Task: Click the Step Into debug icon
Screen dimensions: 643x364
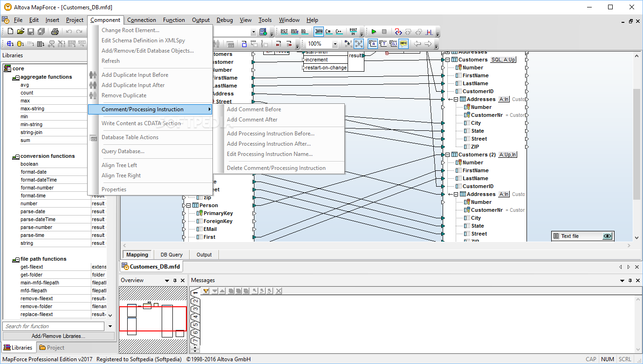Action: [x=398, y=32]
